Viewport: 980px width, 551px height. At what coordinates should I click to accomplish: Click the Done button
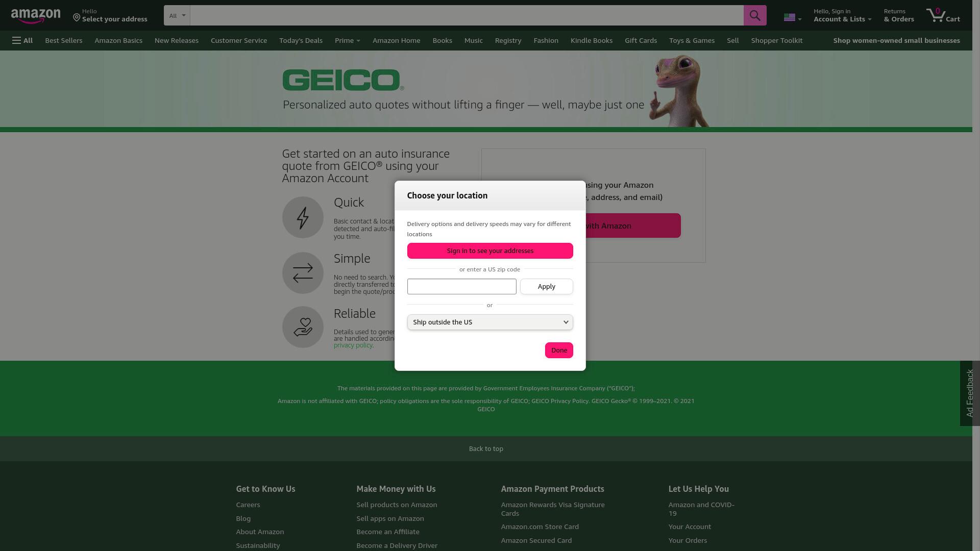(x=559, y=350)
